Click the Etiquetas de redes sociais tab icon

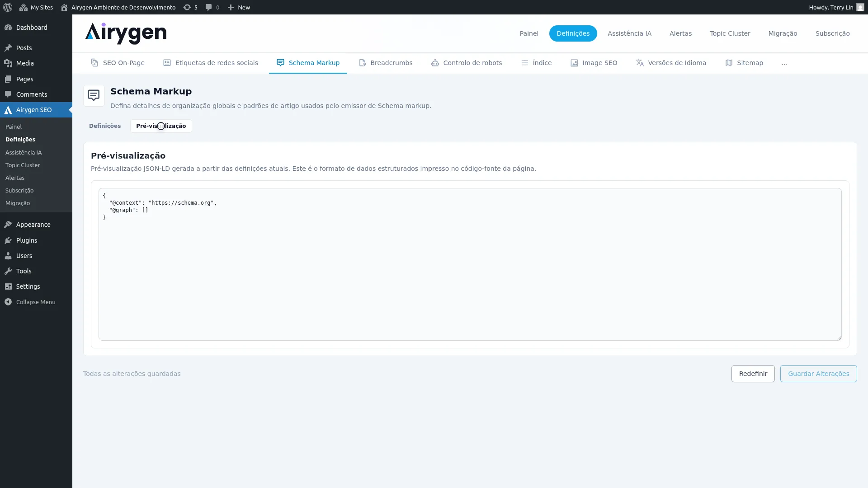167,63
